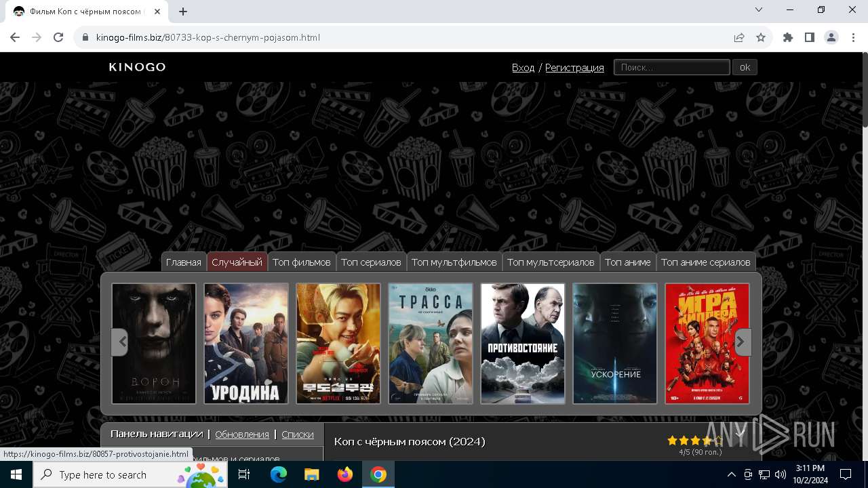868x488 pixels.
Task: Open the notifications action center
Action: [x=846, y=474]
